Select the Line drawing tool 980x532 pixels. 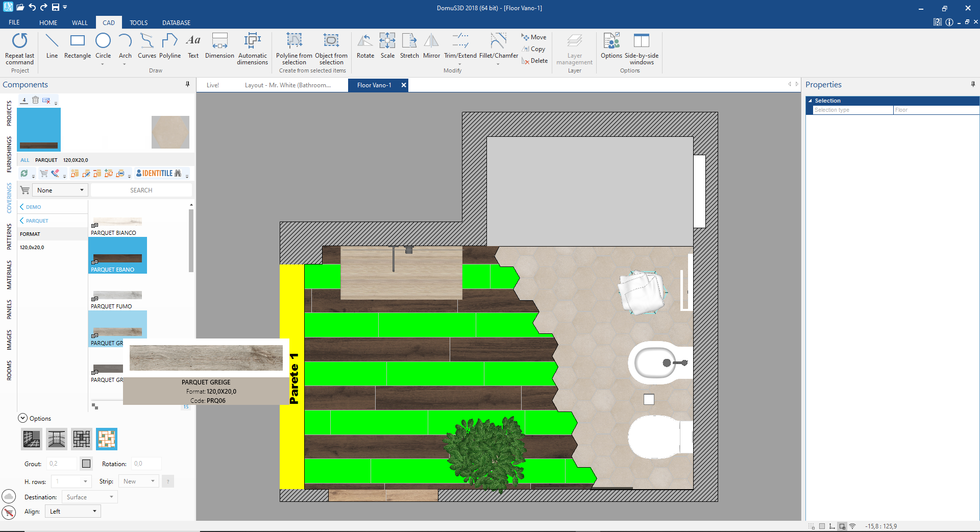(x=52, y=46)
